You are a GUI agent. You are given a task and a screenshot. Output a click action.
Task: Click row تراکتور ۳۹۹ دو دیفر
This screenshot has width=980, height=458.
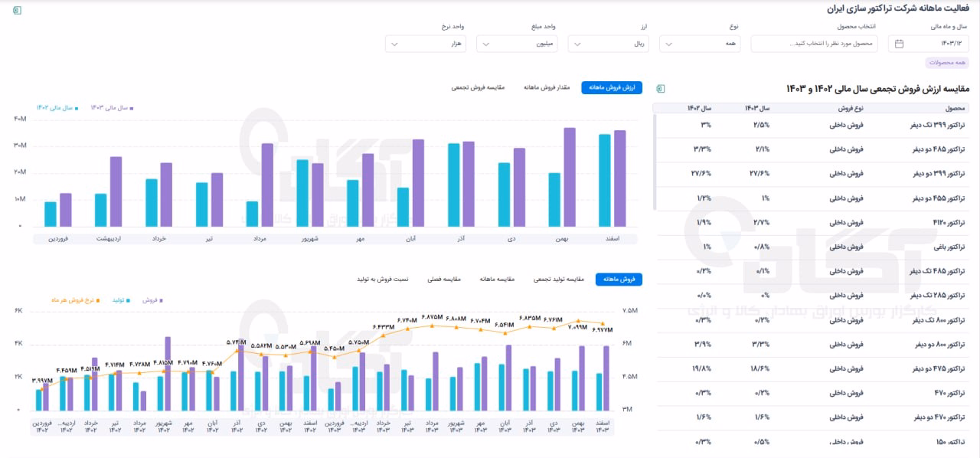(x=812, y=174)
